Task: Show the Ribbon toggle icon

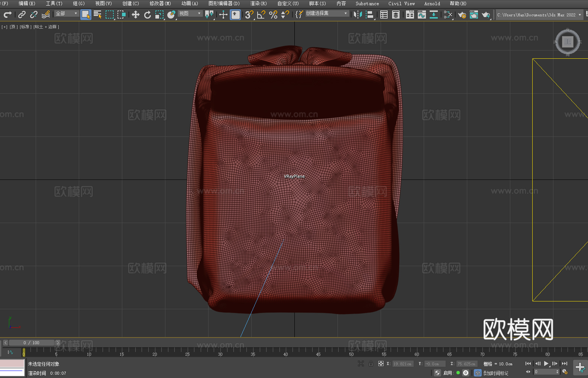Action: (410, 14)
